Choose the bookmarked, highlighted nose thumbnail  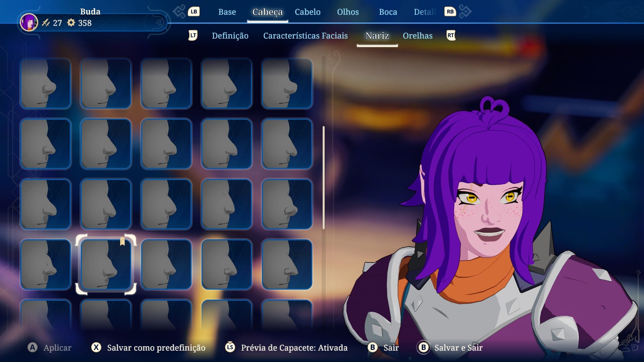pos(106,264)
